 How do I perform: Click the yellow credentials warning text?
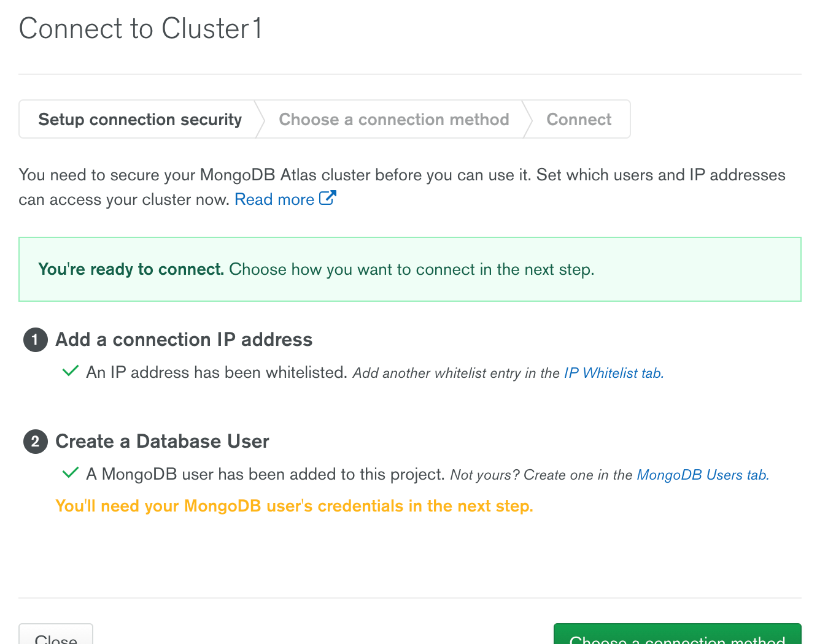click(294, 506)
